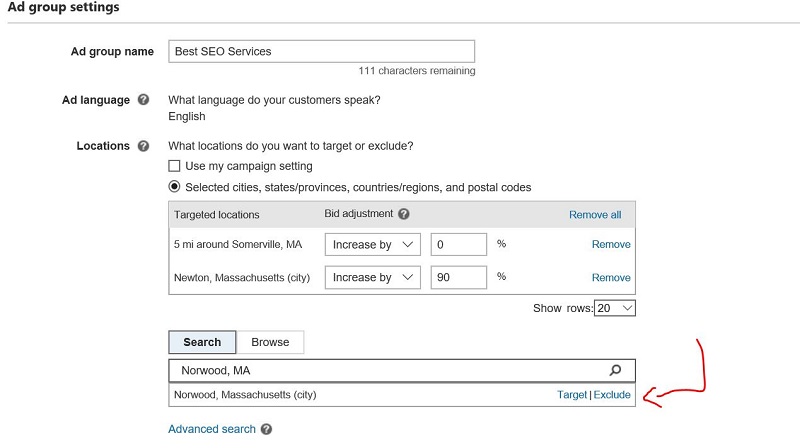Open the Increase by dropdown for Newton
Viewport: 800px width, 448px height.
click(372, 277)
